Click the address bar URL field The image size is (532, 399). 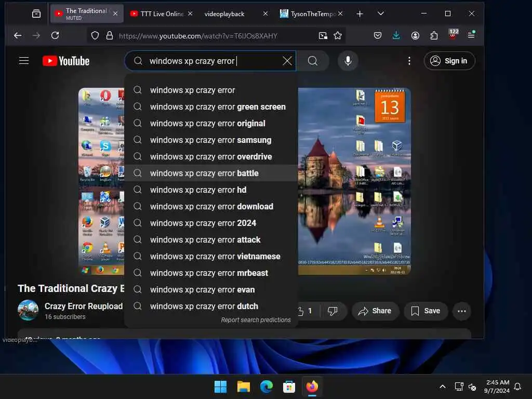[x=216, y=36]
